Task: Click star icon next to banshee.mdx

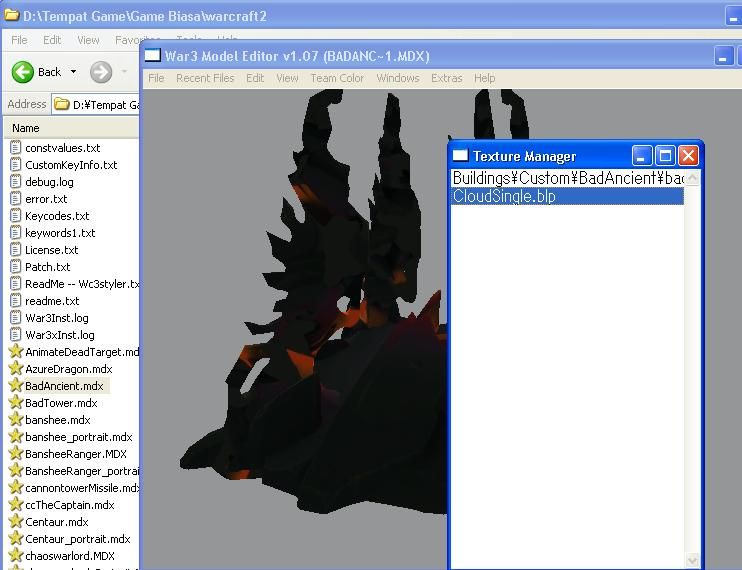Action: [16, 420]
